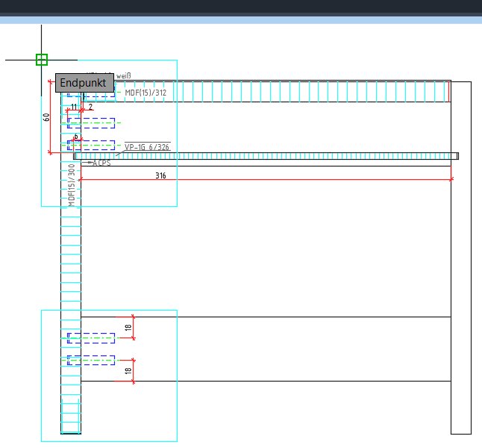
Task: Click the VP-1G 6/326 leader label
Action: pyautogui.click(x=147, y=147)
